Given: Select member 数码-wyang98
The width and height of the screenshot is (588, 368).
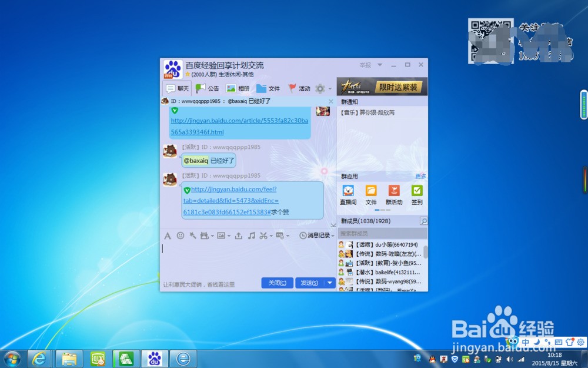Looking at the screenshot, I should pyautogui.click(x=380, y=281).
